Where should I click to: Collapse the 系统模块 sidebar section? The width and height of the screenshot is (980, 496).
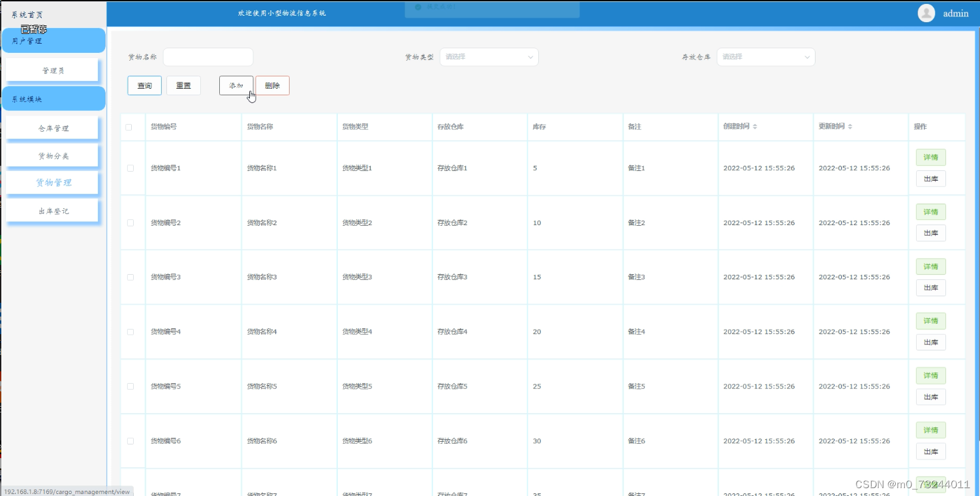(54, 99)
